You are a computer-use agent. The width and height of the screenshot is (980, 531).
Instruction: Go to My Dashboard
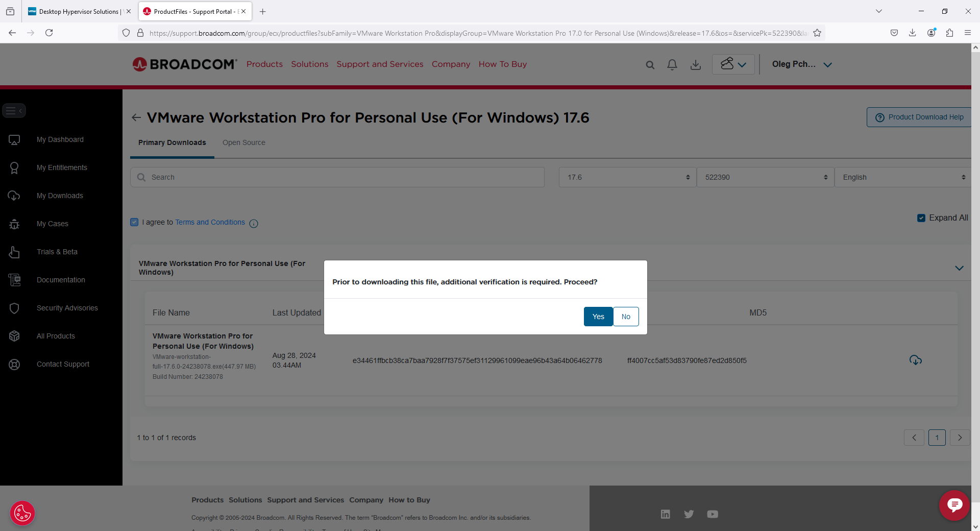click(60, 140)
